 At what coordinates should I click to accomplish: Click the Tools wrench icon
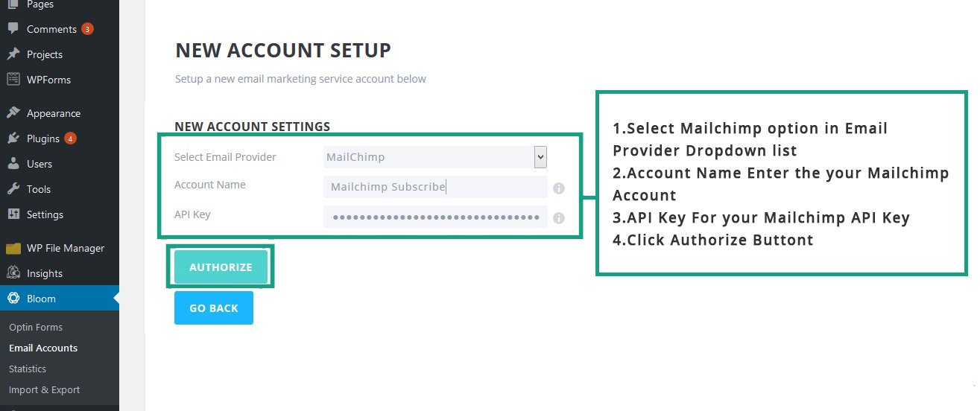[13, 189]
